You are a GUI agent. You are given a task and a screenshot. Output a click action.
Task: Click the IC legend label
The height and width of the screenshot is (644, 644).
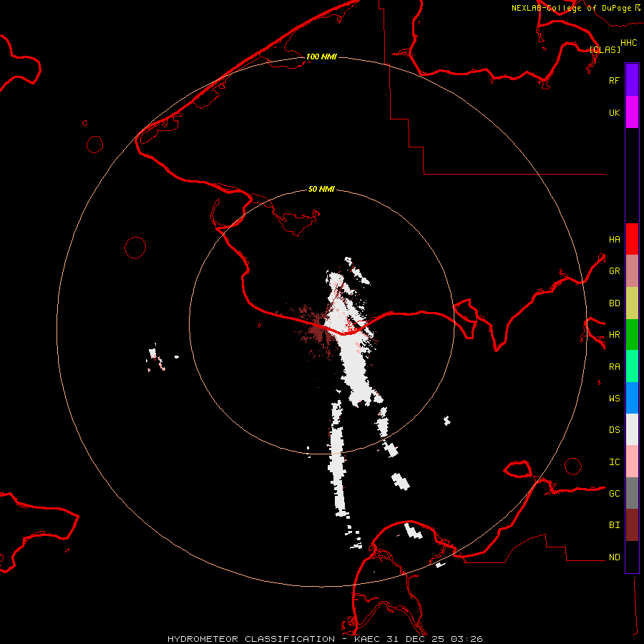[x=614, y=462]
